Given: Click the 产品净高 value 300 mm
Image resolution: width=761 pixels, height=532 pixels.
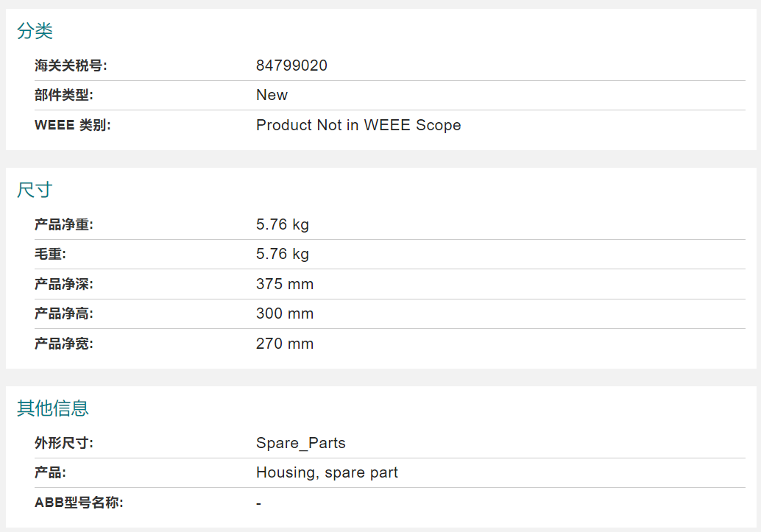Looking at the screenshot, I should click(x=285, y=313).
